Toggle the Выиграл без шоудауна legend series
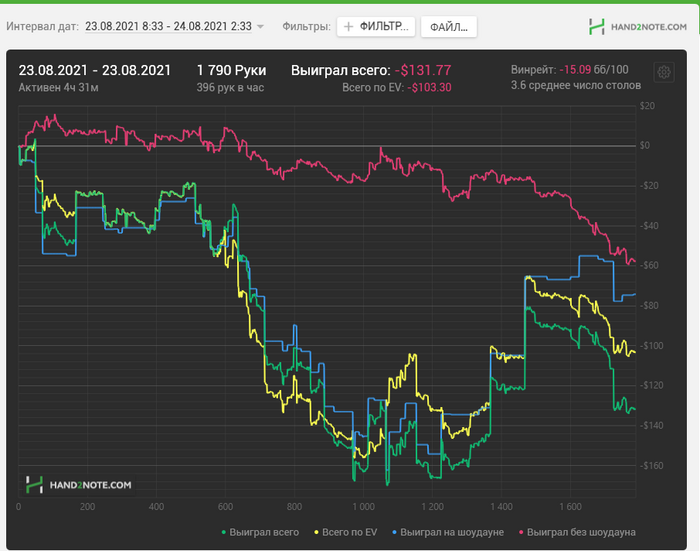This screenshot has height=551, width=700. pos(577,532)
